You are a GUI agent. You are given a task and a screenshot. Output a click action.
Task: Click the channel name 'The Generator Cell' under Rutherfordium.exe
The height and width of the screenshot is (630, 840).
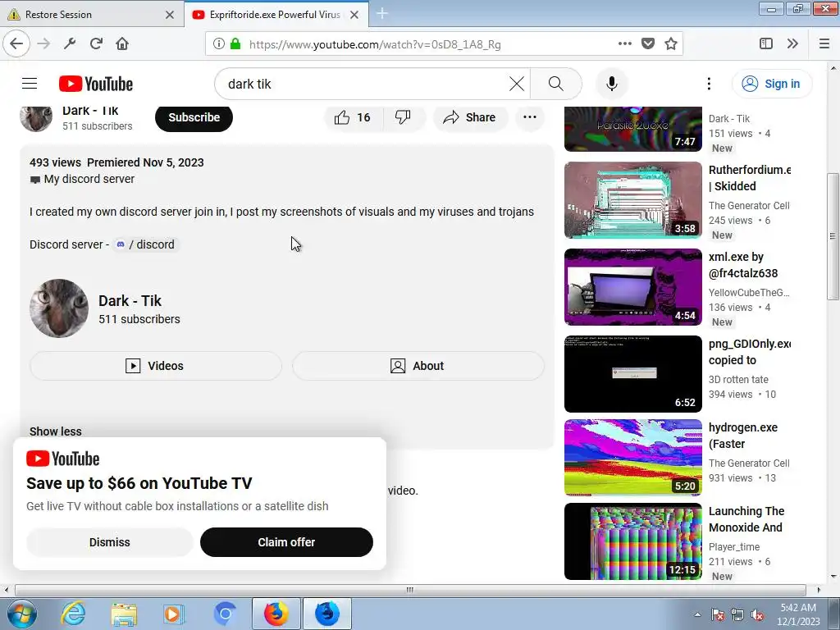749,206
